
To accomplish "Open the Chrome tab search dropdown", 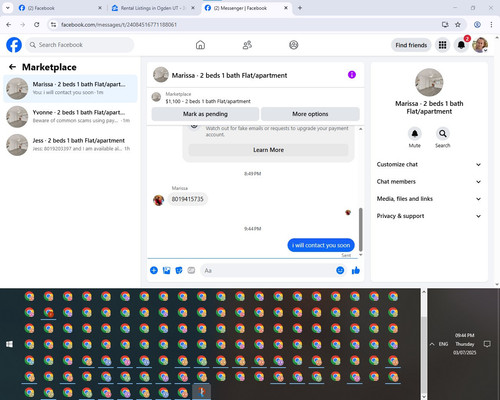I will tap(7, 8).
